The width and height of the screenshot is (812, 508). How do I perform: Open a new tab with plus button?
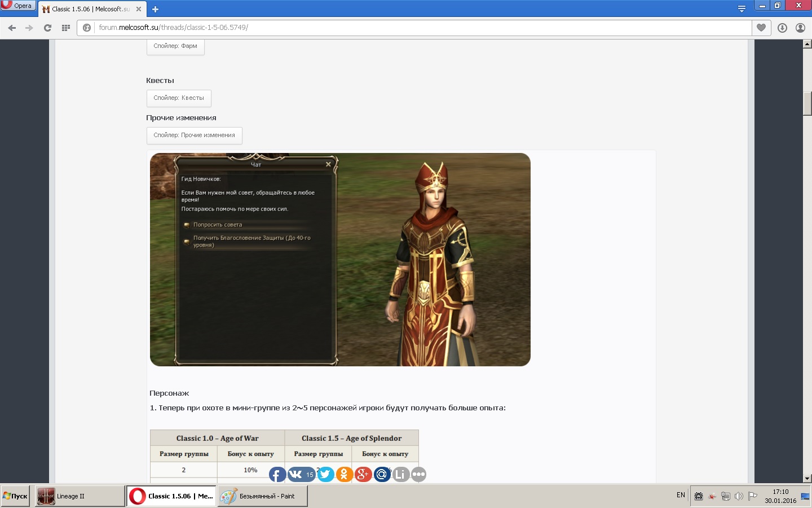coord(155,9)
